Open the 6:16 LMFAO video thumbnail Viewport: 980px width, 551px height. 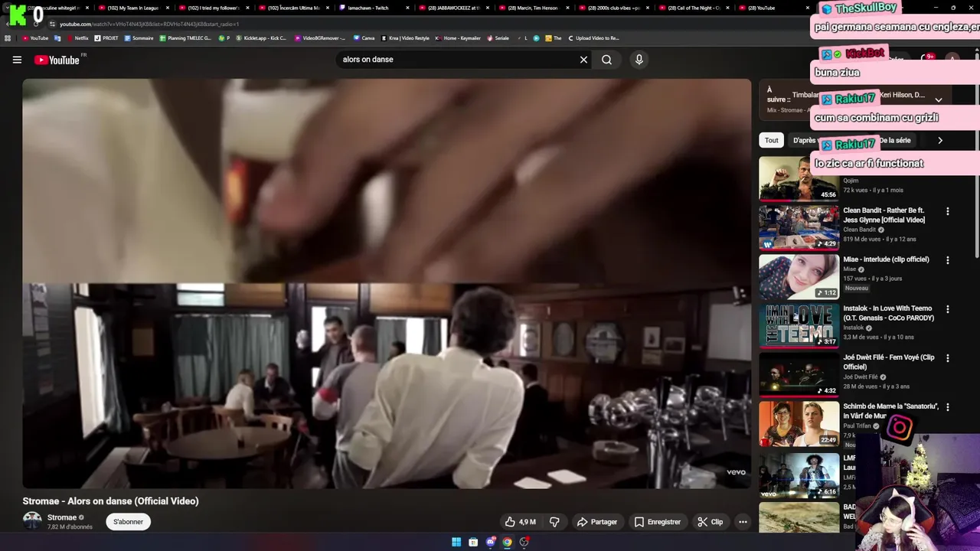[799, 475]
